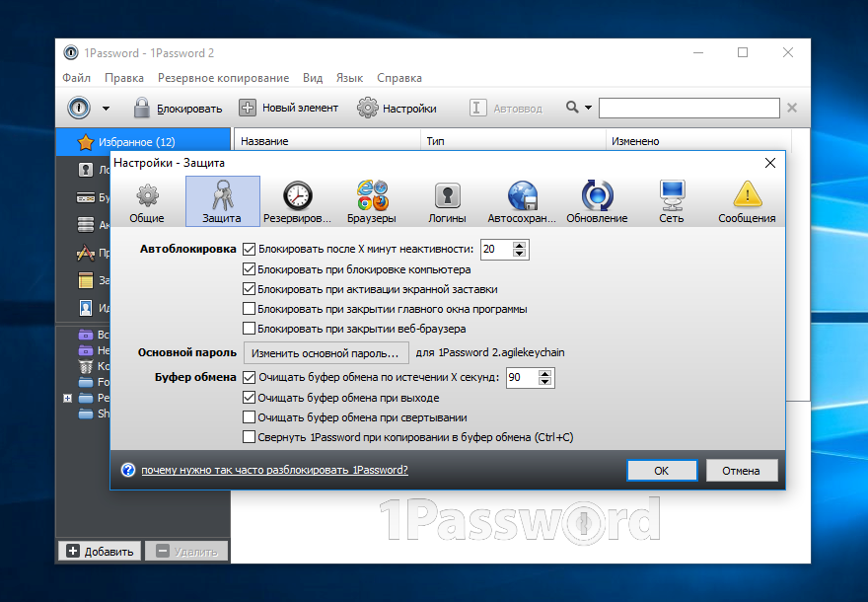Click the greyed-out Автоввод toolbar button
Image resolution: width=868 pixels, height=602 pixels.
(x=505, y=108)
